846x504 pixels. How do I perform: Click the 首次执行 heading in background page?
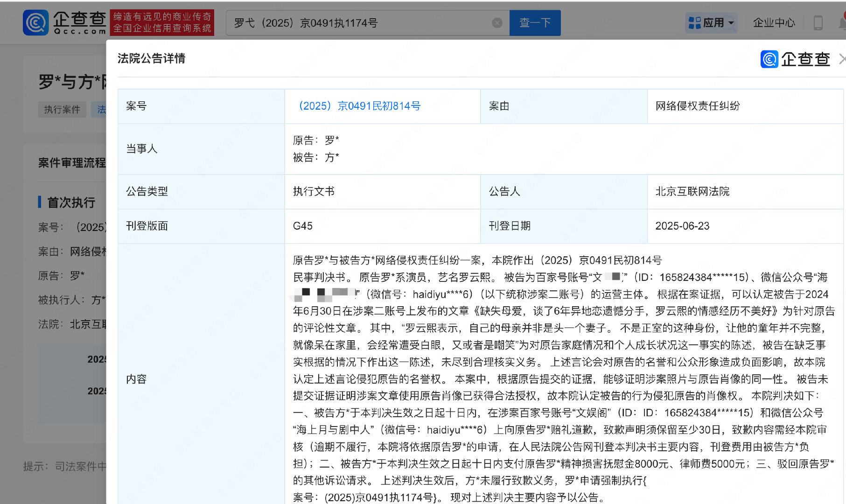(71, 202)
